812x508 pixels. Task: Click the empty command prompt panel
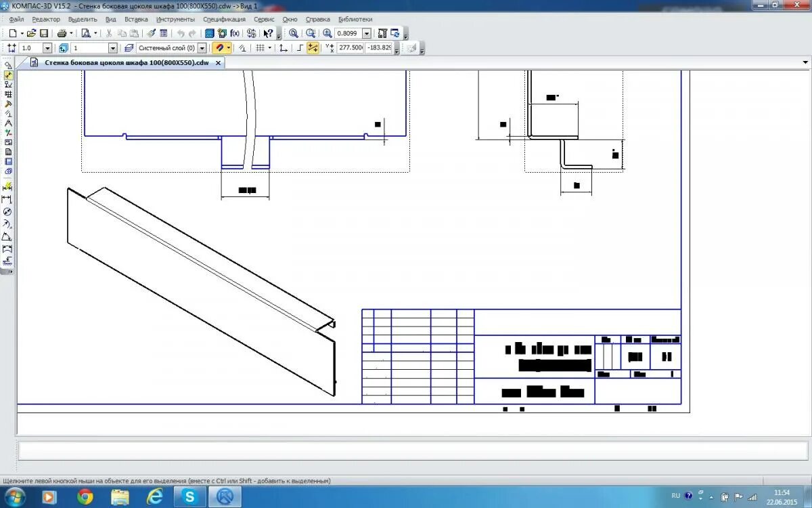[x=413, y=450]
